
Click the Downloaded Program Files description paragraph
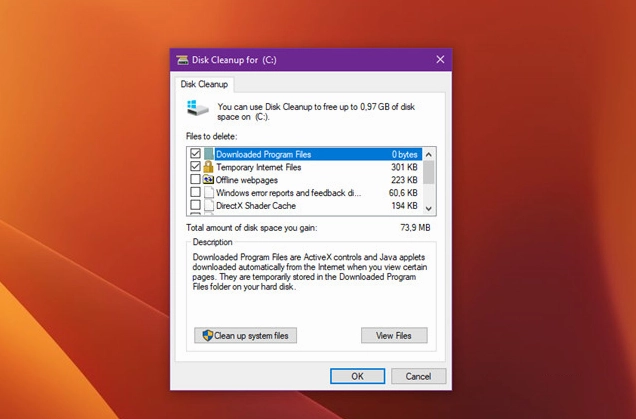[309, 272]
